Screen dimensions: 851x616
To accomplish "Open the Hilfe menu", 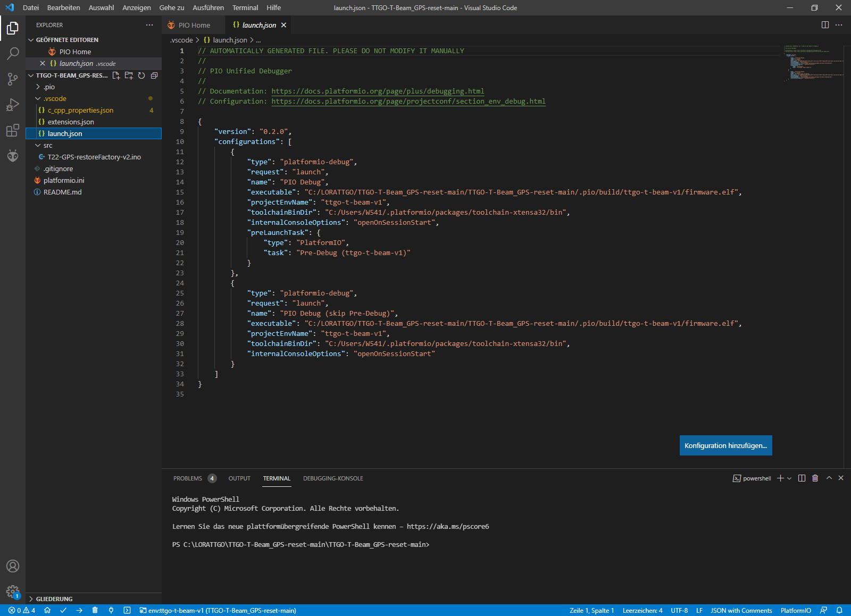I will click(273, 8).
